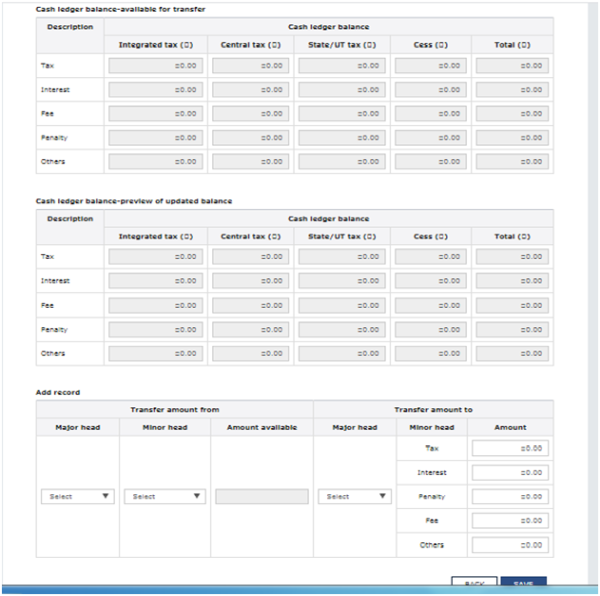Image resolution: width=600 pixels, height=596 pixels.
Task: Click Central tax Interest field in available-for-transfer table
Action: (x=248, y=89)
